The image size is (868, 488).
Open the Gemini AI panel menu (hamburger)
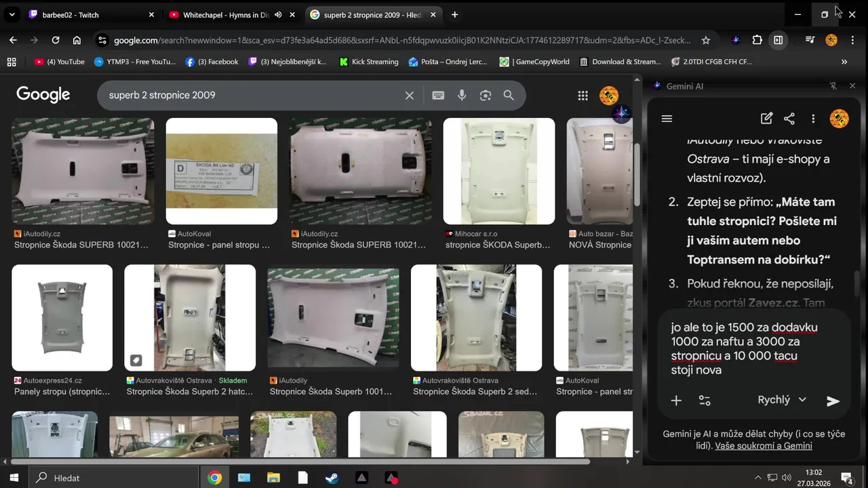(x=667, y=119)
